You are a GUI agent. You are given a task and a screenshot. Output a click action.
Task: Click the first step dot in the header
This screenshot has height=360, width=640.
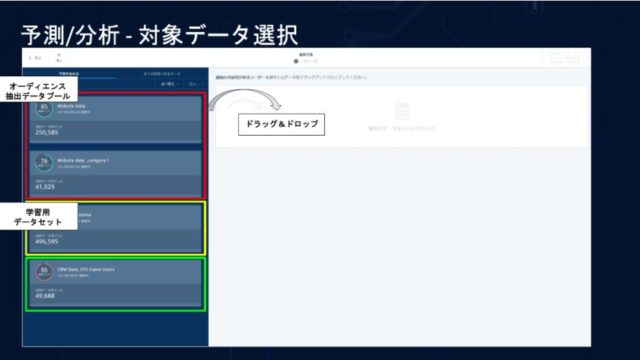tap(296, 61)
